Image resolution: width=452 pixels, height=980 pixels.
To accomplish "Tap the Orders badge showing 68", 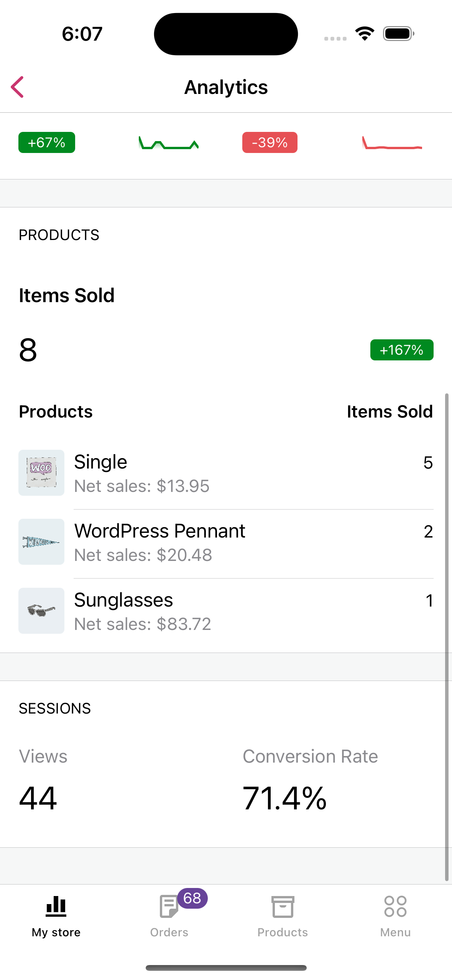I will 192,898.
